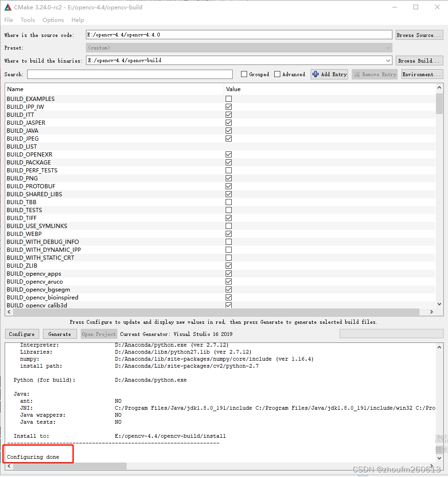Enable the Grouped checkbox
This screenshot has height=477, width=448.
[x=243, y=74]
